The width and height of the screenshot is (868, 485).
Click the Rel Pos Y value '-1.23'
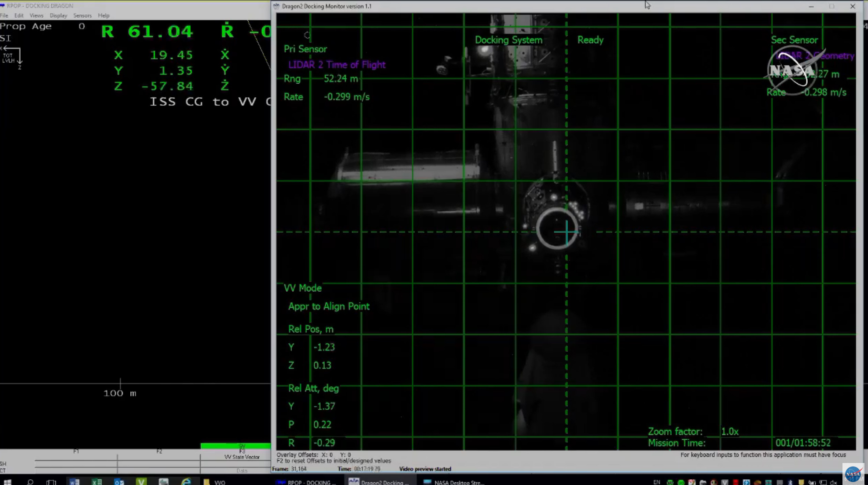click(324, 347)
